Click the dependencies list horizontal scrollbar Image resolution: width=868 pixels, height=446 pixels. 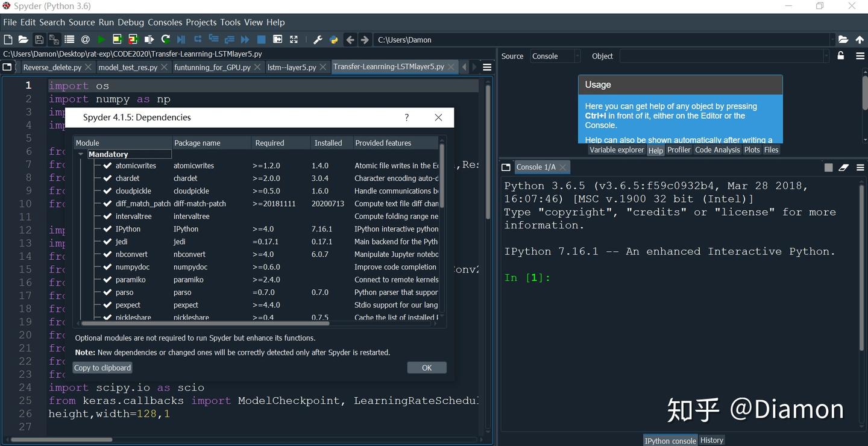pyautogui.click(x=205, y=324)
